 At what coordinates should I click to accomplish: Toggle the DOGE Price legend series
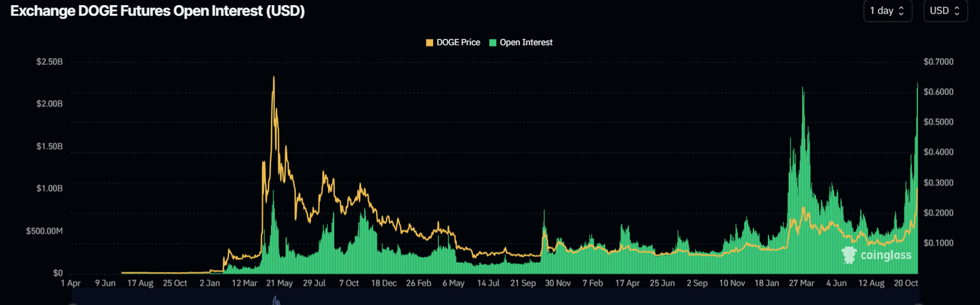(x=453, y=43)
